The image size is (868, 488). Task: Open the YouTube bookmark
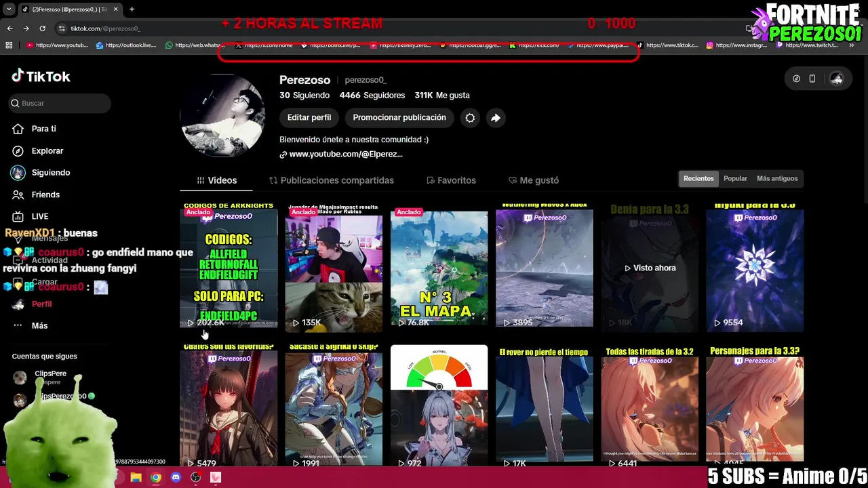point(57,45)
